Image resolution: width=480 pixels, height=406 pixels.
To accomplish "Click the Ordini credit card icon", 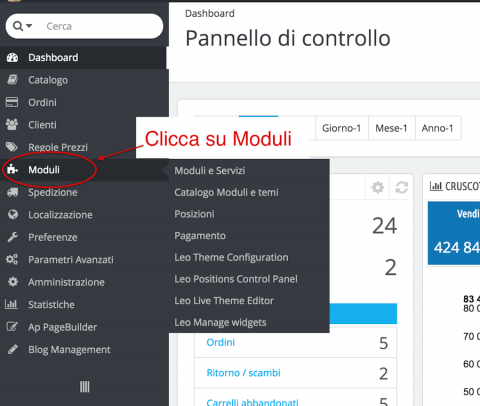I will click(x=12, y=102).
